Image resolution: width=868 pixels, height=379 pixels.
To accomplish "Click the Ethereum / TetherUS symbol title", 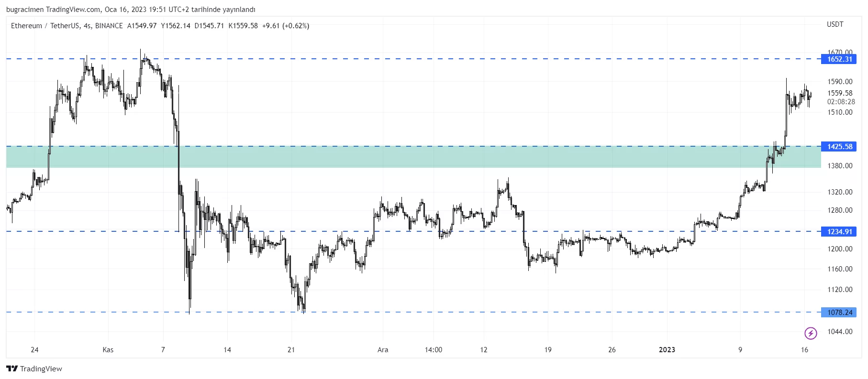I will pyautogui.click(x=46, y=26).
